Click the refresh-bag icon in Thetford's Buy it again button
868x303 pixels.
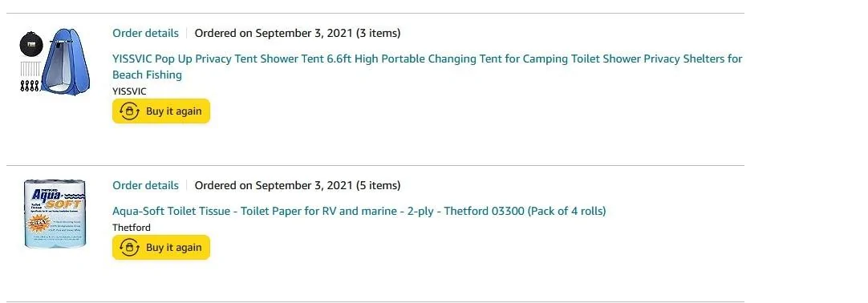pos(129,247)
